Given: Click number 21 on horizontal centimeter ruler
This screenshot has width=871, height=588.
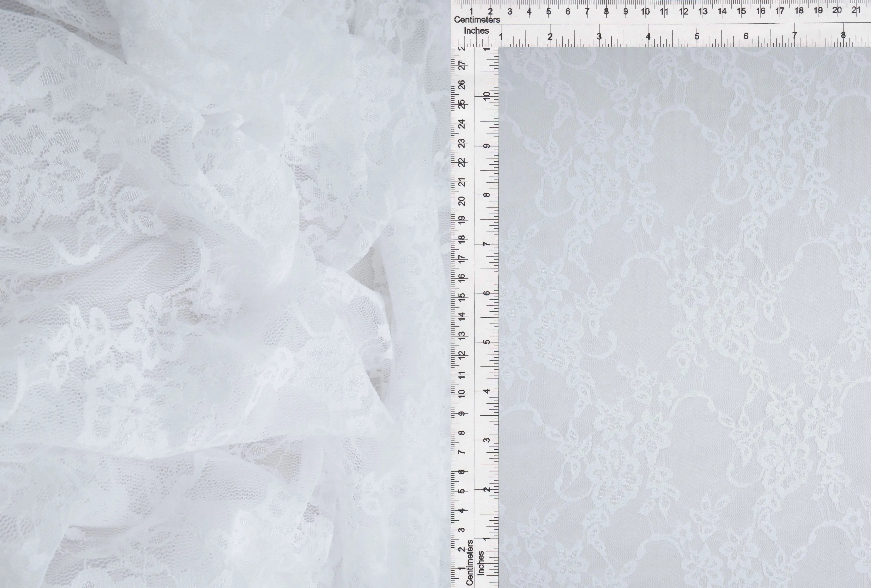Looking at the screenshot, I should (856, 10).
